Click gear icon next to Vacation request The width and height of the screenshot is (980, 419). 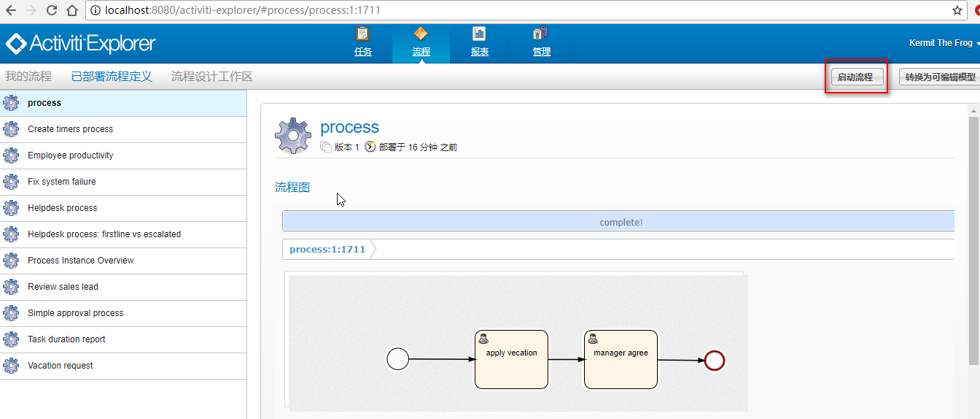(x=11, y=366)
